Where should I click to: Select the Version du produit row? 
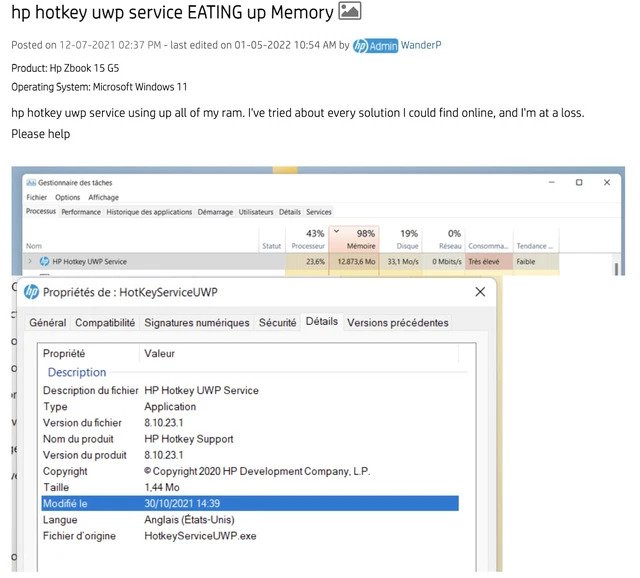[250, 455]
